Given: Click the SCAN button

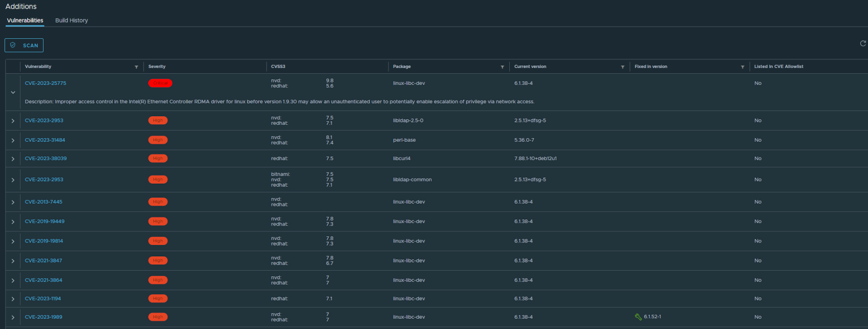Looking at the screenshot, I should pos(24,46).
